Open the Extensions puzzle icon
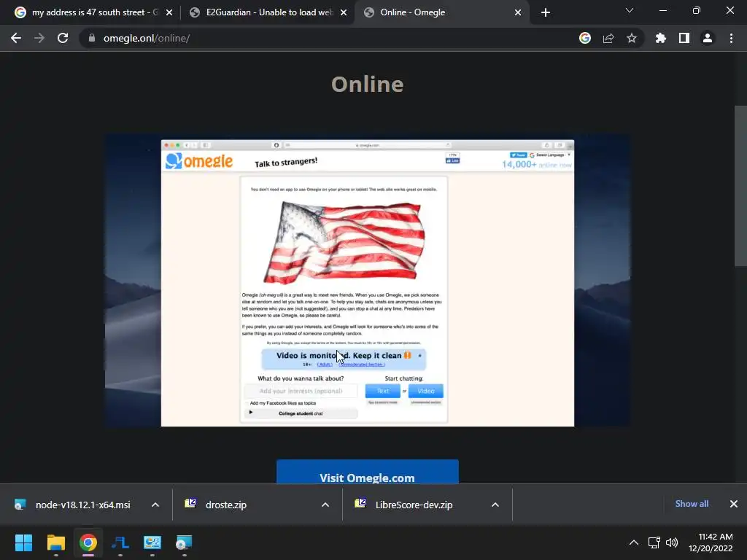This screenshot has height=560, width=747. click(x=661, y=38)
